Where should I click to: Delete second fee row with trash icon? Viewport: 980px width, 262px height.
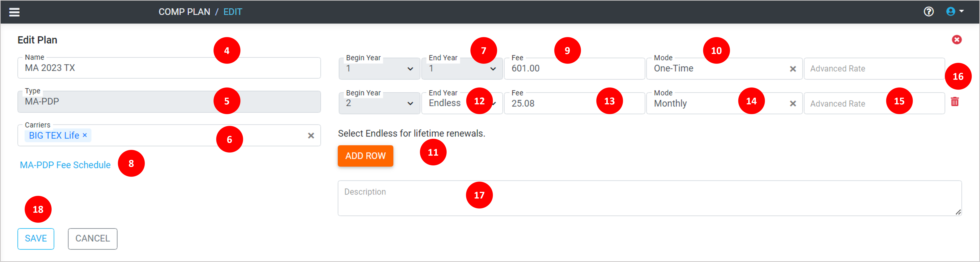954,102
